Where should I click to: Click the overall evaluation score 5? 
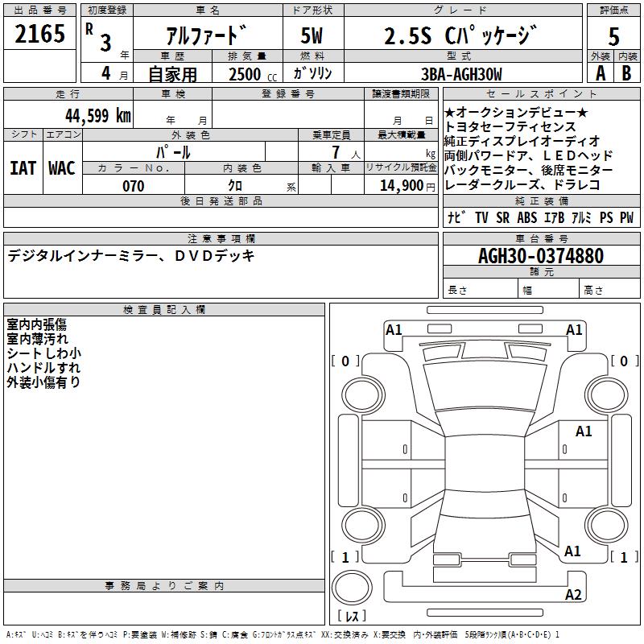click(613, 36)
